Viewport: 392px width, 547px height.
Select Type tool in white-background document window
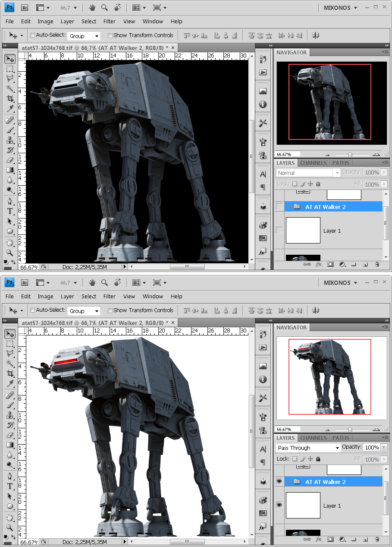[x=10, y=486]
